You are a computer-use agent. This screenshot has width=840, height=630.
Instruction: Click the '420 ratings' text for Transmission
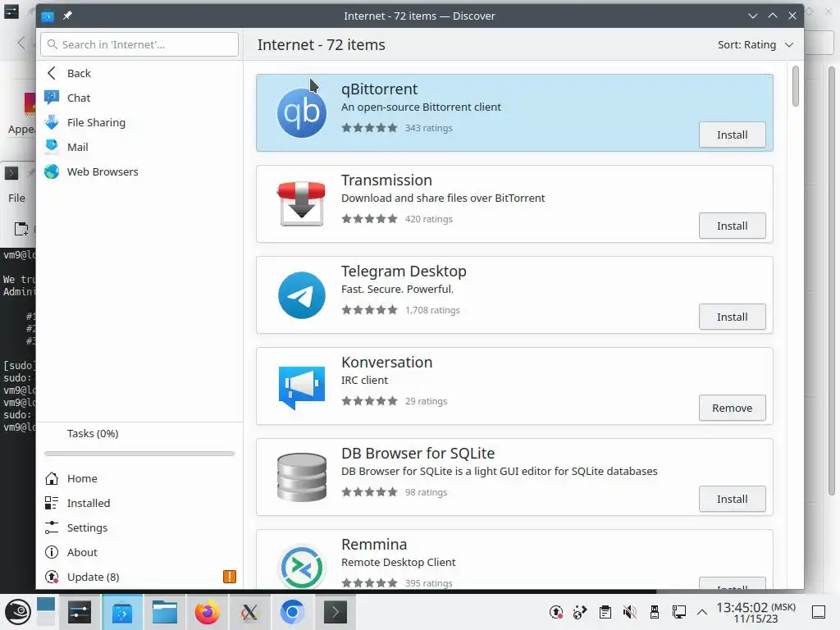click(x=428, y=219)
